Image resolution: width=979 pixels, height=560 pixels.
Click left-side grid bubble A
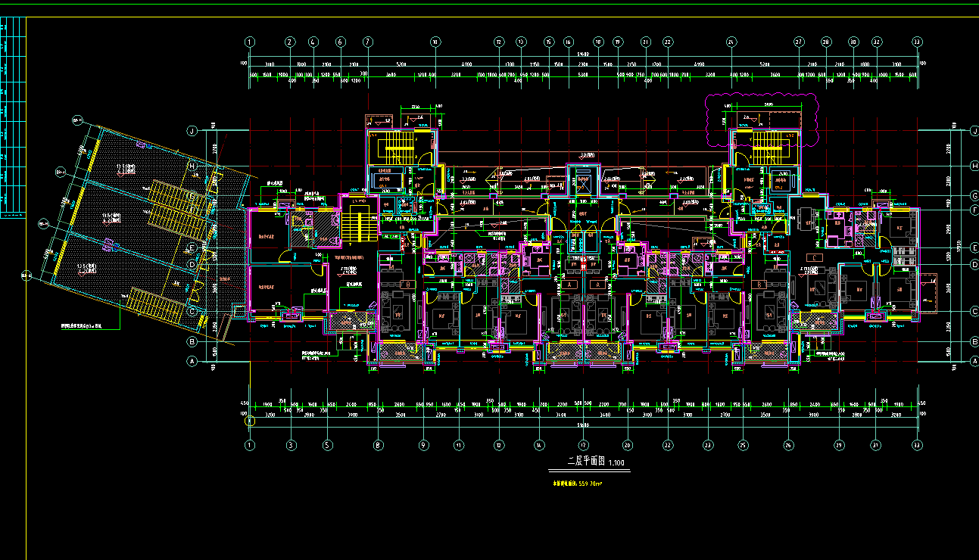click(192, 362)
